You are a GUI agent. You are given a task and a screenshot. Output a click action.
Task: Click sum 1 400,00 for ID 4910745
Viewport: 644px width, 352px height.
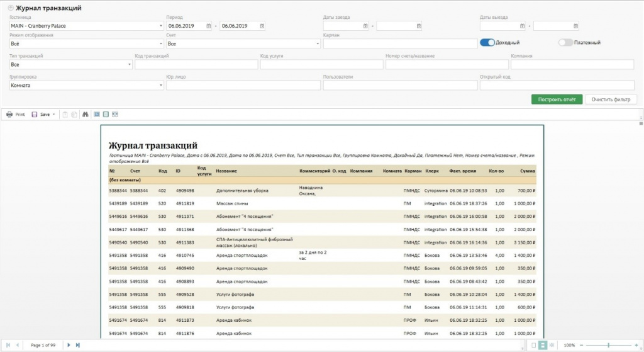pos(525,256)
